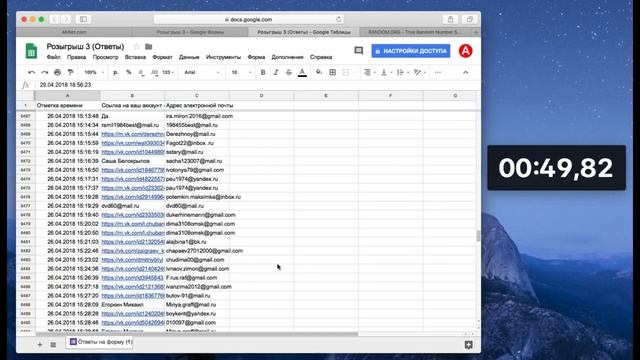Open the Данные menu
The height and width of the screenshot is (360, 640).
(x=189, y=57)
